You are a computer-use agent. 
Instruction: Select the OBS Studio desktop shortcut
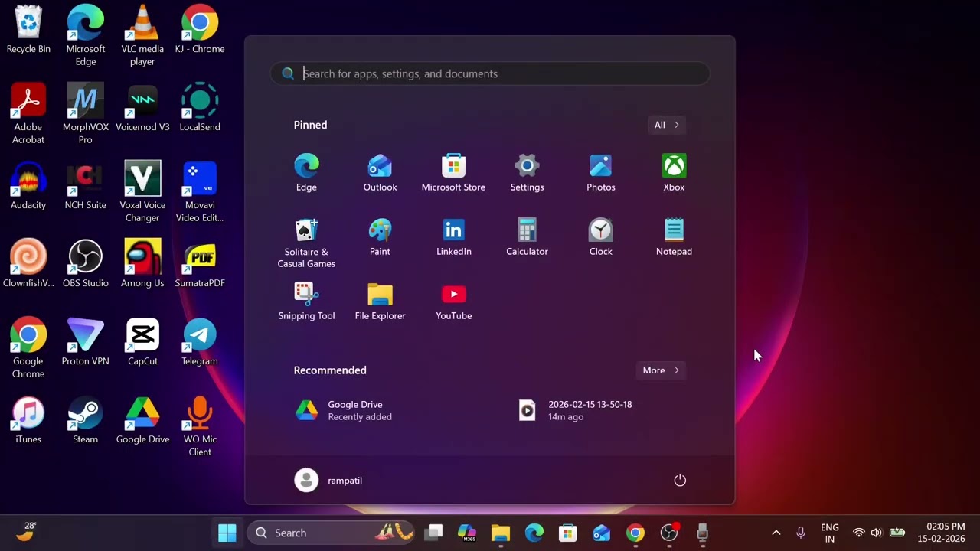pyautogui.click(x=85, y=264)
